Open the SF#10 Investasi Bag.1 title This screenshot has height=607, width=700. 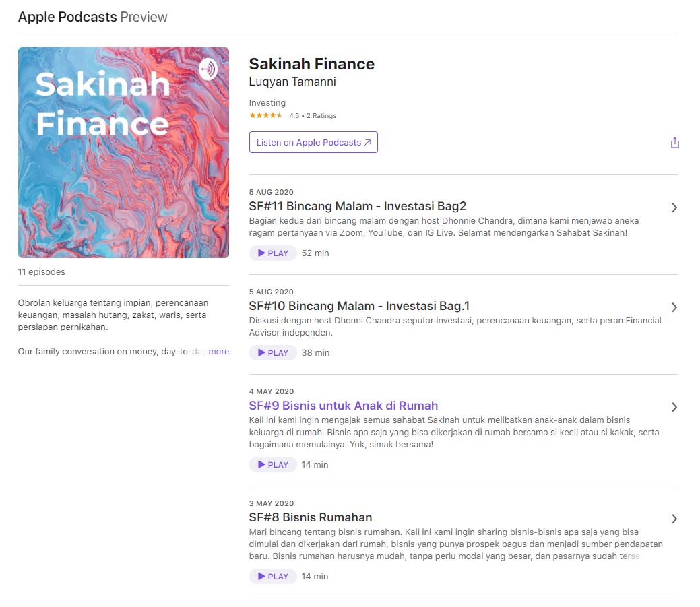tap(360, 306)
